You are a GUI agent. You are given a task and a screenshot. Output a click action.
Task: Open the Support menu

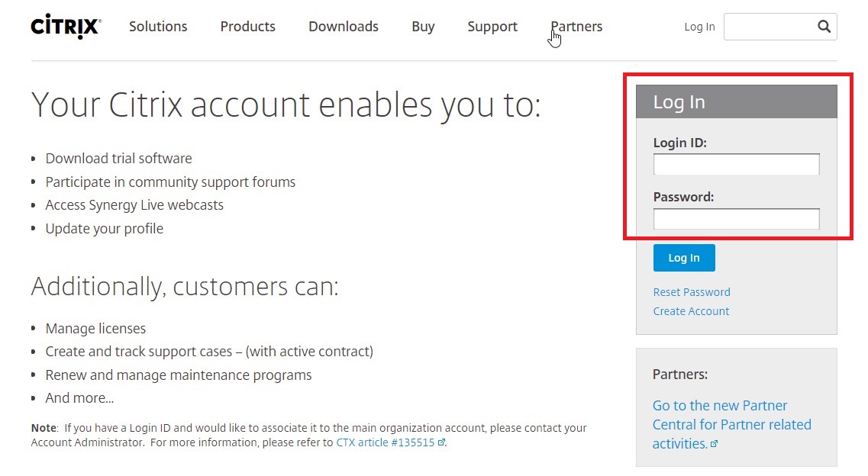coord(492,27)
